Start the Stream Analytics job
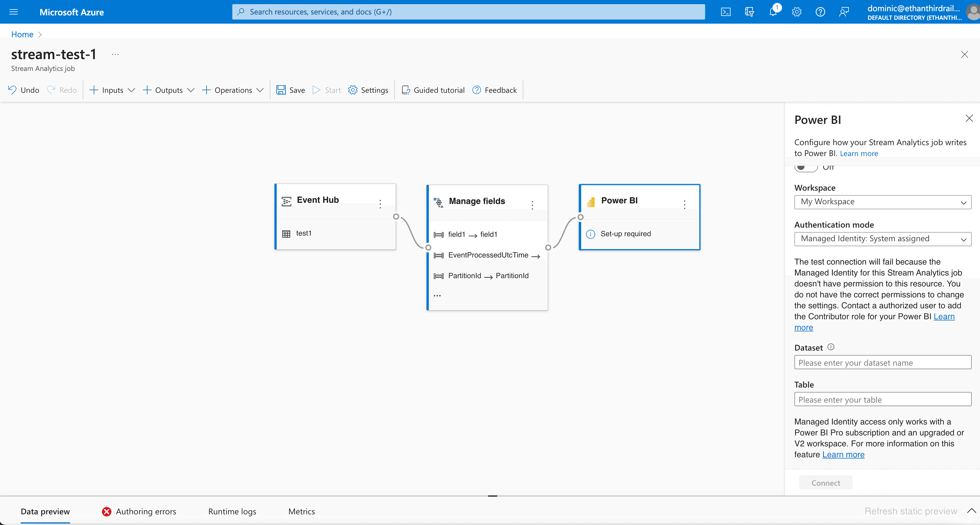The image size is (980, 525). coord(326,90)
